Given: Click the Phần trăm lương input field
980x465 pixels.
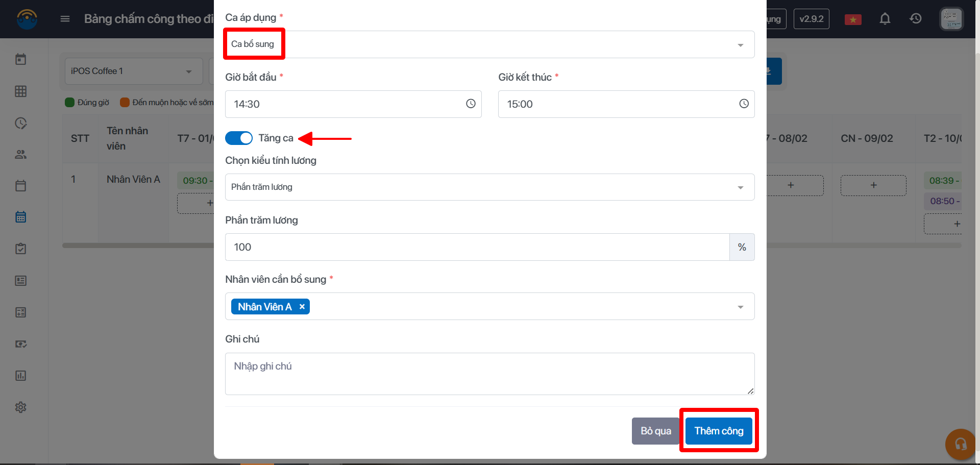Looking at the screenshot, I should point(477,247).
